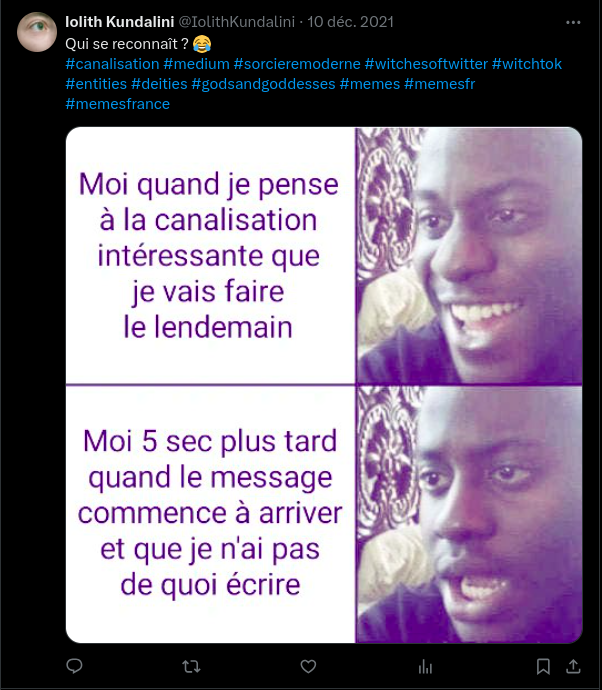Image resolution: width=602 pixels, height=690 pixels.
Task: Follow the #canalisation hashtag
Action: [x=112, y=64]
